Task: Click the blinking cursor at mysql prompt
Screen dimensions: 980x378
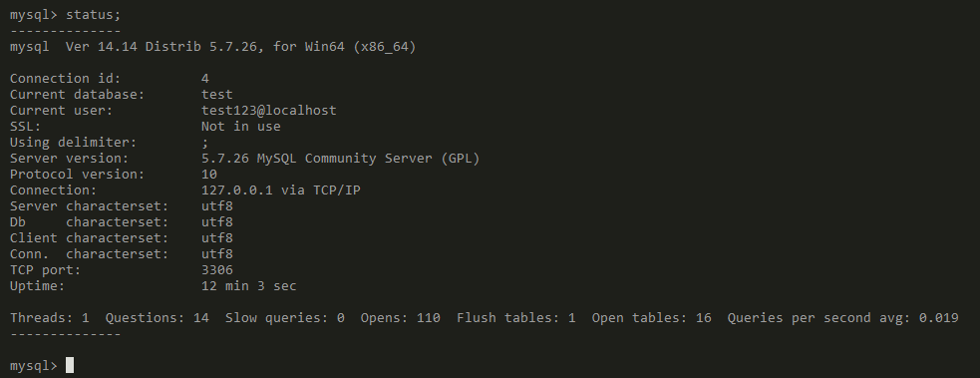Action: point(70,365)
